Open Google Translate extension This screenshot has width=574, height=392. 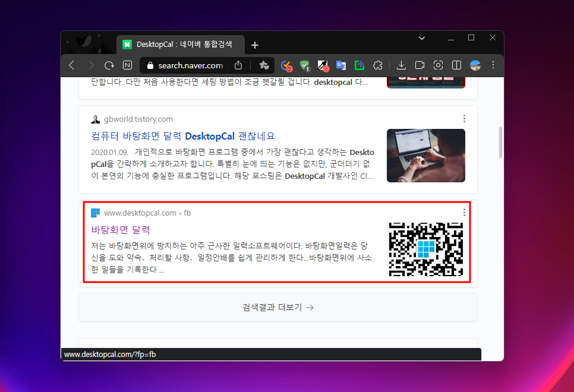341,65
